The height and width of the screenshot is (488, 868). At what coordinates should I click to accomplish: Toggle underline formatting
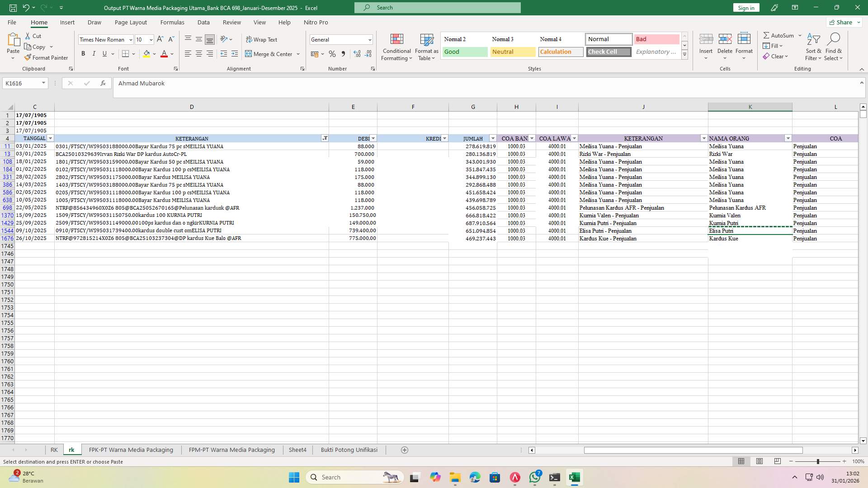(104, 53)
